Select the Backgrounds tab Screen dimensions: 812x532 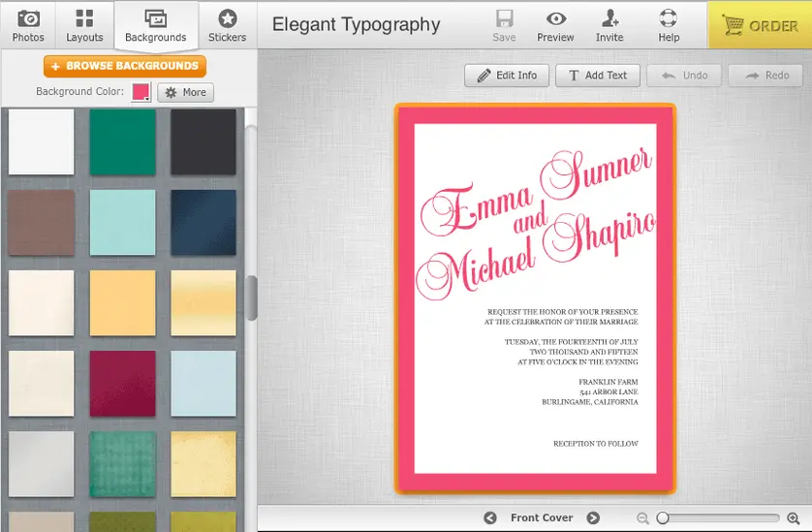click(156, 26)
